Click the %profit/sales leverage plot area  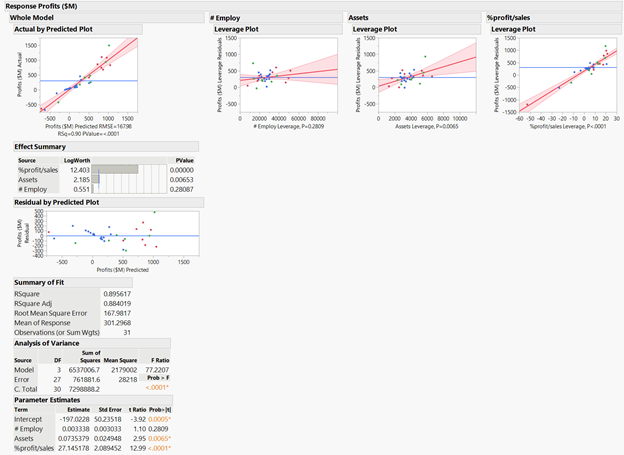pos(568,75)
